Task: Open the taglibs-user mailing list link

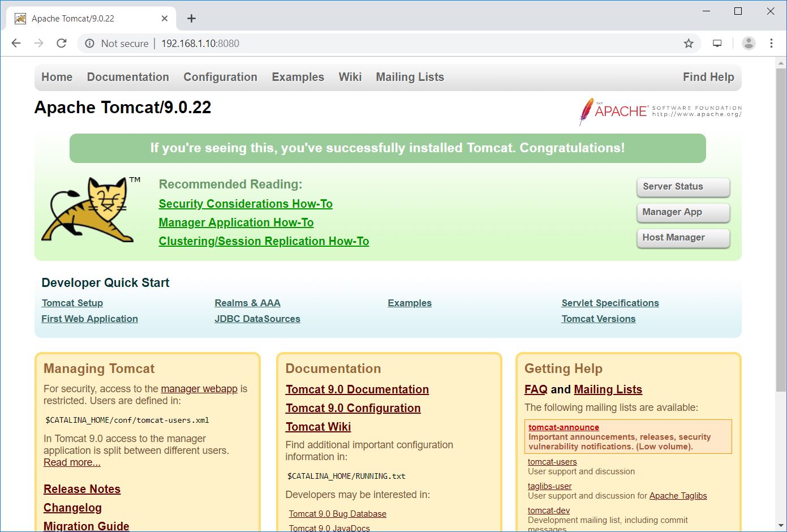Action: [549, 486]
